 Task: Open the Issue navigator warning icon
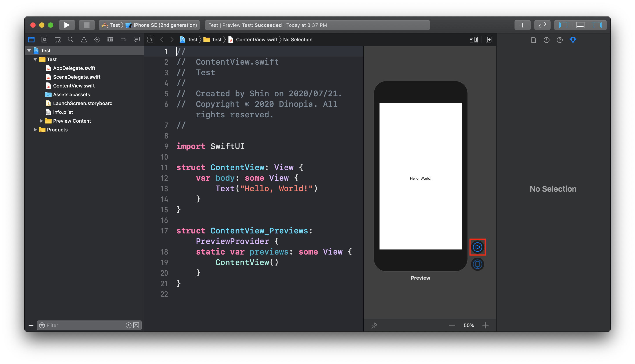[x=84, y=40]
